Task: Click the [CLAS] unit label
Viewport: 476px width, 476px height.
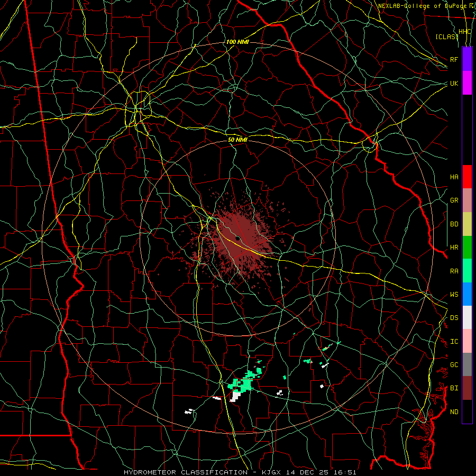Action: pyautogui.click(x=447, y=36)
